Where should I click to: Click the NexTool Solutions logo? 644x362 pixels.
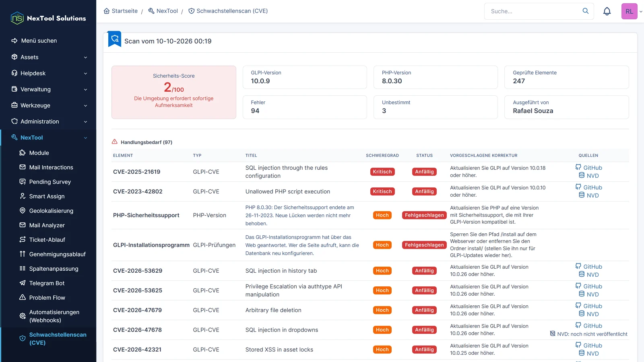[x=48, y=18]
